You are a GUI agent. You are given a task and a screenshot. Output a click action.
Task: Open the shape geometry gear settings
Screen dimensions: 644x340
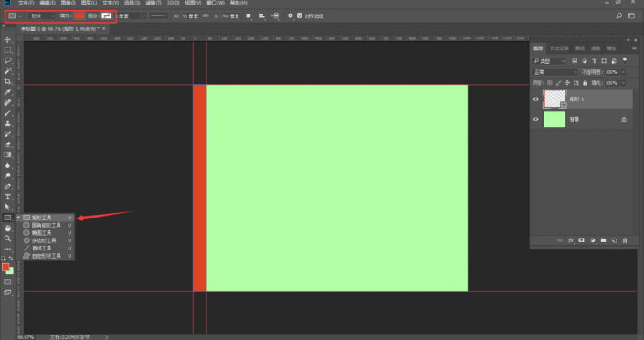290,16
